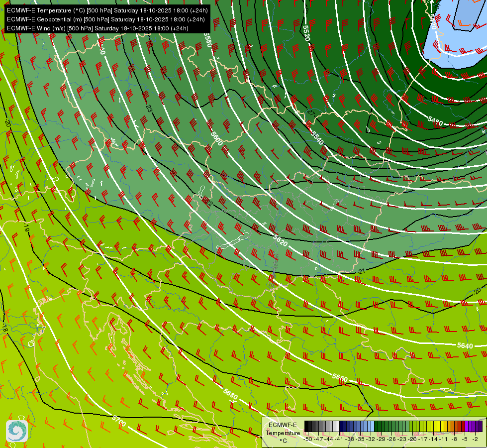Pick the red swatch in the legend
The height and width of the screenshot is (448, 487).
tap(464, 426)
